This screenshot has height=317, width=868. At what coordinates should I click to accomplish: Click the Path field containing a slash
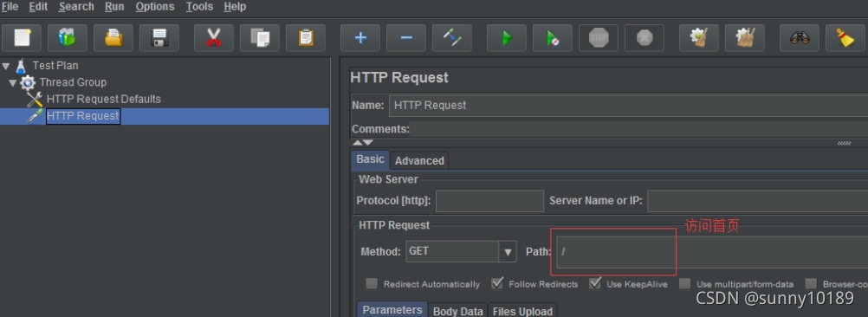[712, 252]
